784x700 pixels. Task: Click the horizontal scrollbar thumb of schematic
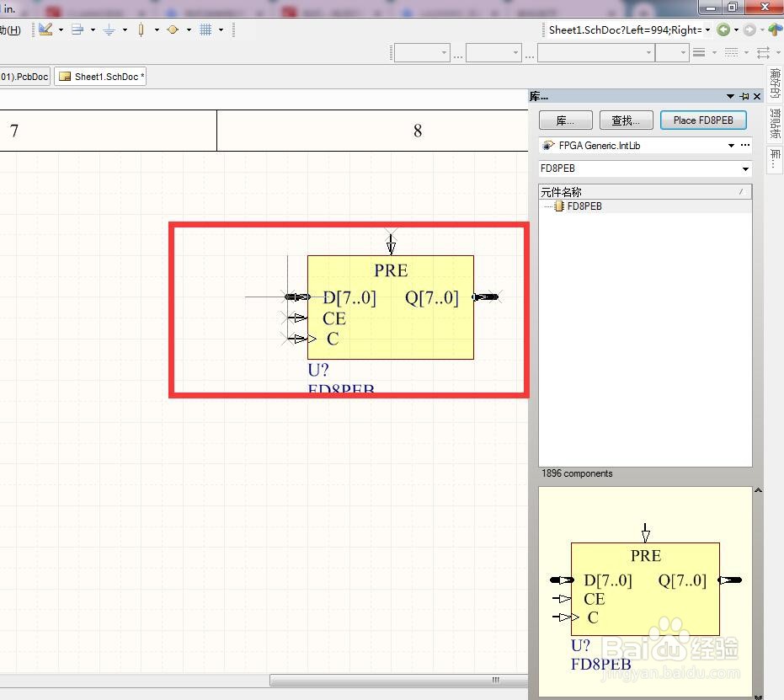click(399, 680)
